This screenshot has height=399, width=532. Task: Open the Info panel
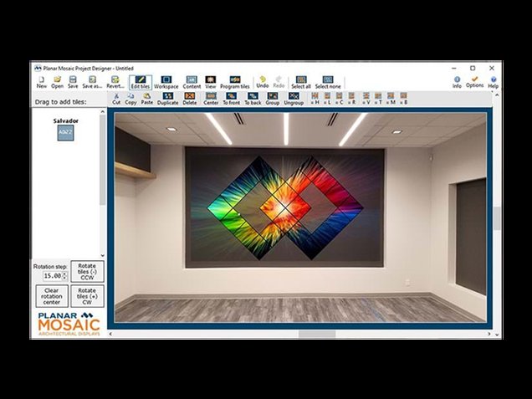(457, 83)
